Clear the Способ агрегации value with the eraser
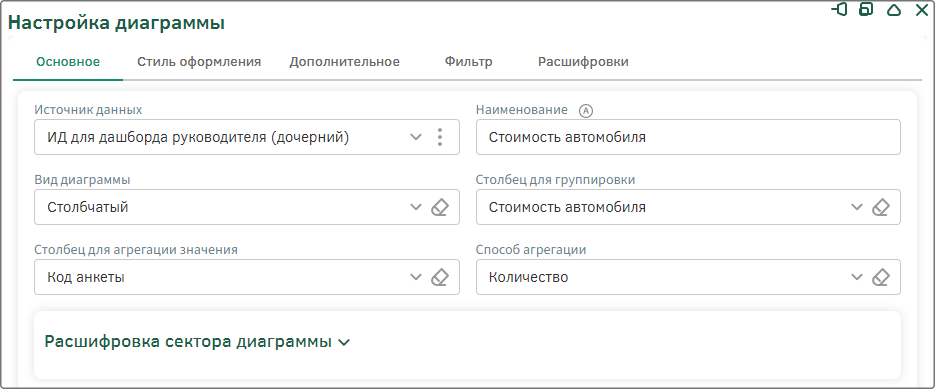 click(881, 277)
